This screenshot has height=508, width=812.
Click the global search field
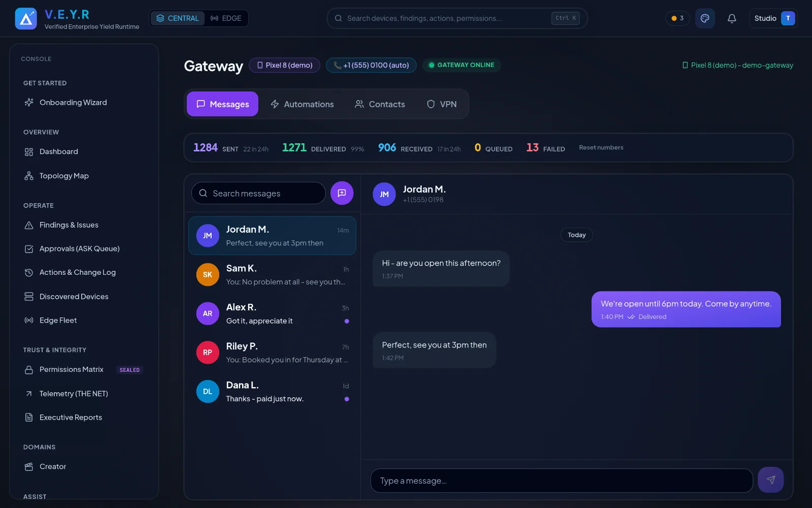(x=457, y=18)
